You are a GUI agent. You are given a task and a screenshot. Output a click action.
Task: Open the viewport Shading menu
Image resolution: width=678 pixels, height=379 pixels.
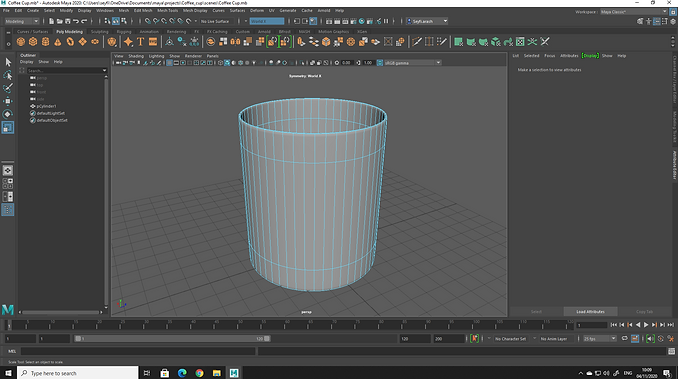(136, 56)
